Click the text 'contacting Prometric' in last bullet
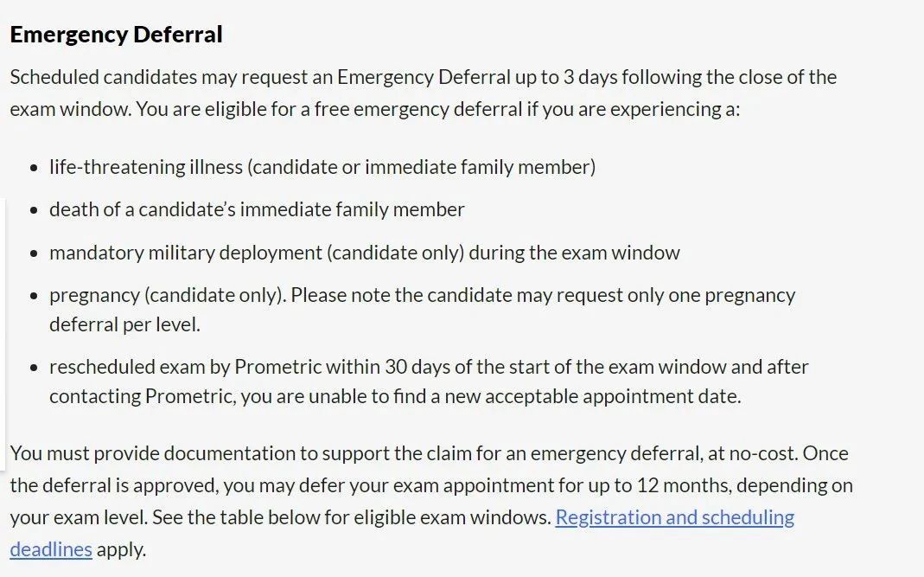This screenshot has width=924, height=577. [x=142, y=396]
